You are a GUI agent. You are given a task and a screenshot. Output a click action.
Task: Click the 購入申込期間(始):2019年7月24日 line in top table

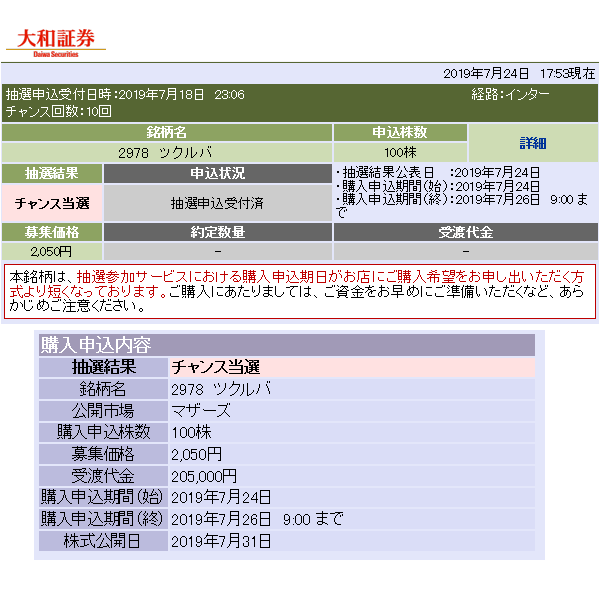(438, 186)
